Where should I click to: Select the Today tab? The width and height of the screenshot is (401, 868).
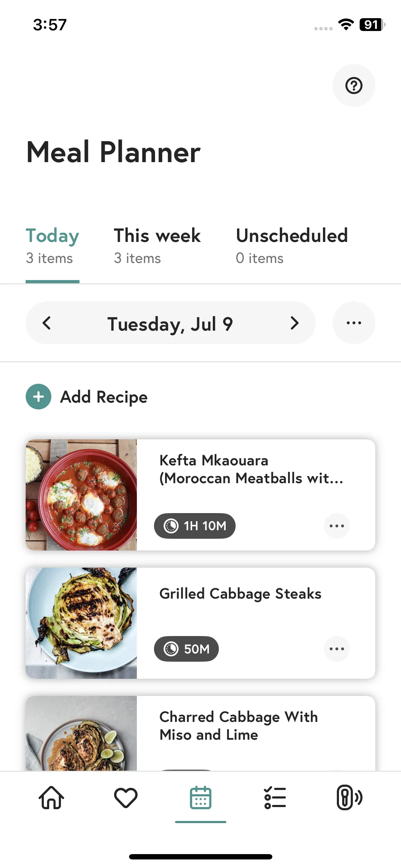(52, 246)
